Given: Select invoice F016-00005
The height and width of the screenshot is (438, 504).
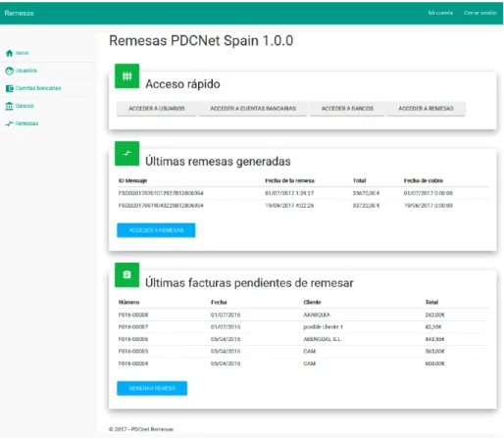Looking at the screenshot, I should point(303,351).
